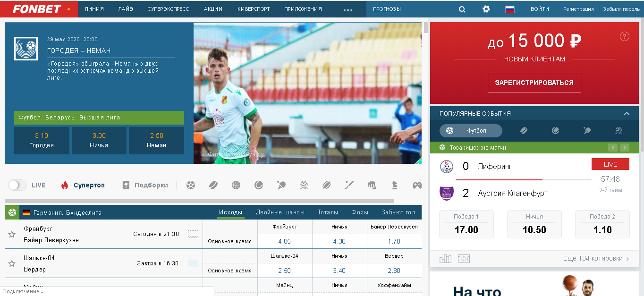This screenshot has width=644, height=296.
Task: Collapse the Popular events panel
Action: 627,113
